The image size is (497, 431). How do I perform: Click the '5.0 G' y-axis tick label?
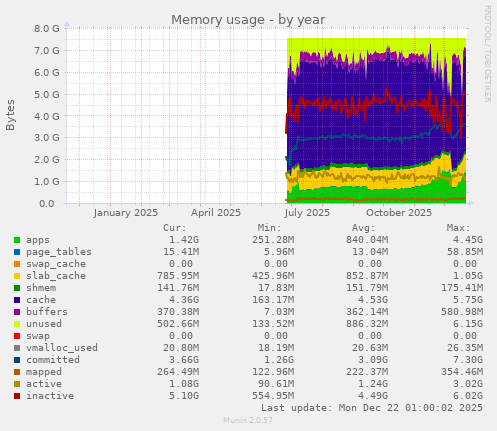pos(47,94)
